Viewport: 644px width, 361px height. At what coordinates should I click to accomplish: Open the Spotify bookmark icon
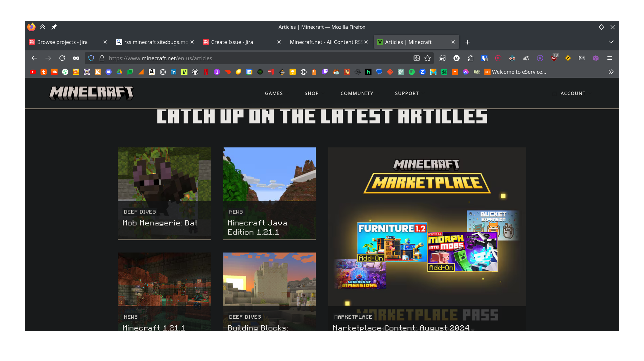412,72
